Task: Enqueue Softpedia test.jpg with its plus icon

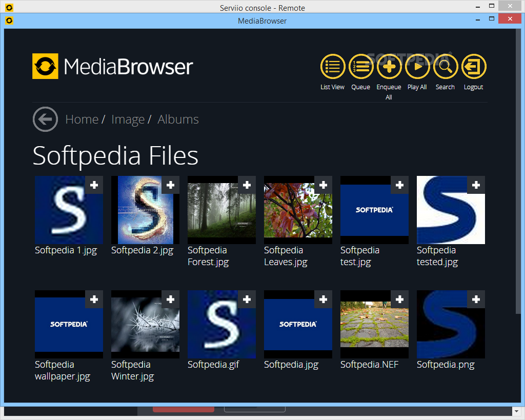Action: pyautogui.click(x=399, y=185)
